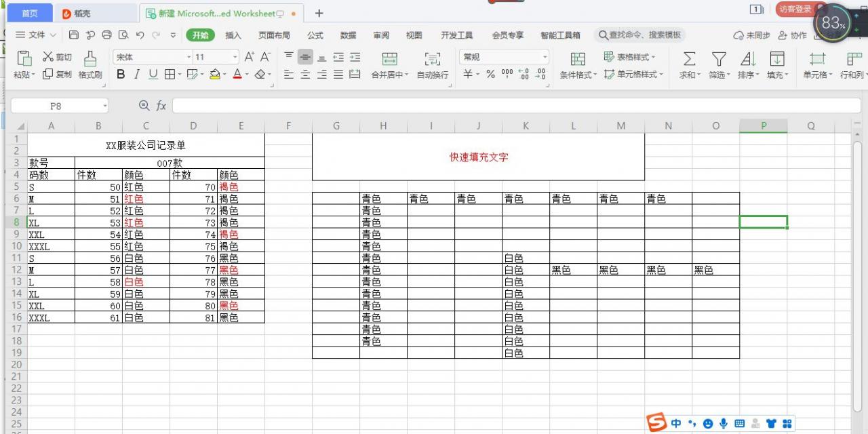Click the increase font size icon
Image resolution: width=868 pixels, height=434 pixels.
coord(249,57)
